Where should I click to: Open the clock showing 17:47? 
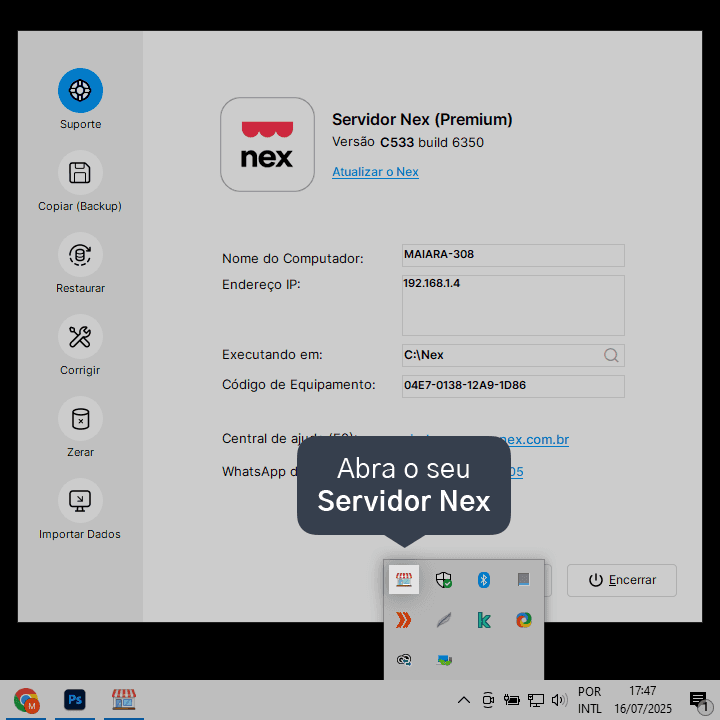(642, 700)
